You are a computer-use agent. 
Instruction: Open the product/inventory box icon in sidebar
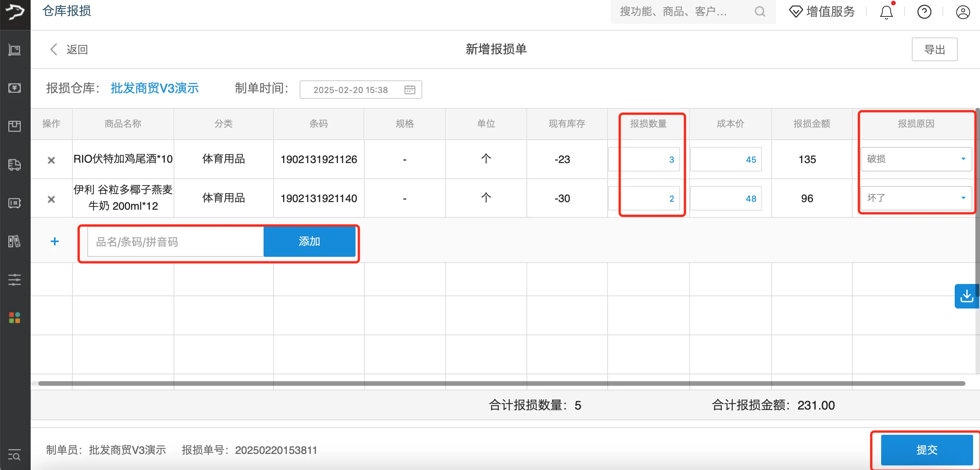15,126
